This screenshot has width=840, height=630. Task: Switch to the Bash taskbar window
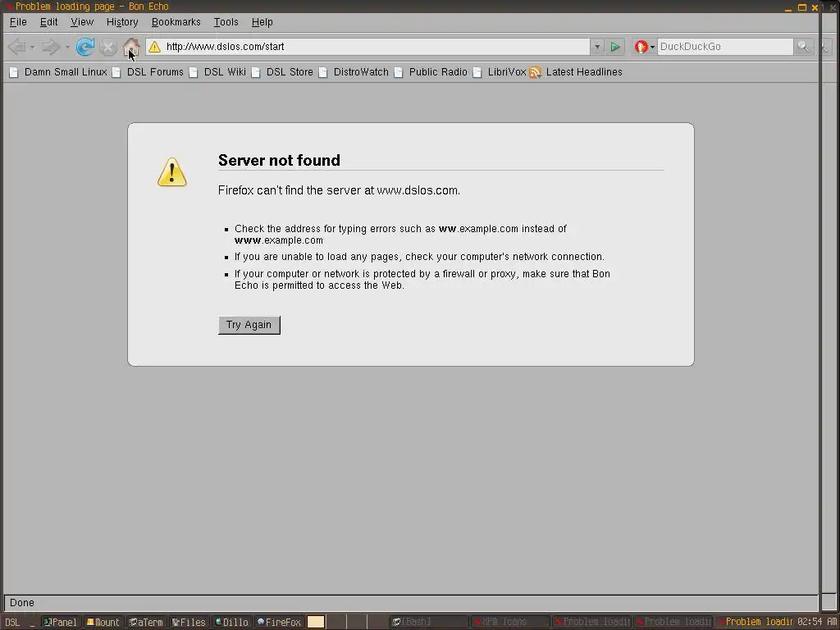[x=427, y=622]
